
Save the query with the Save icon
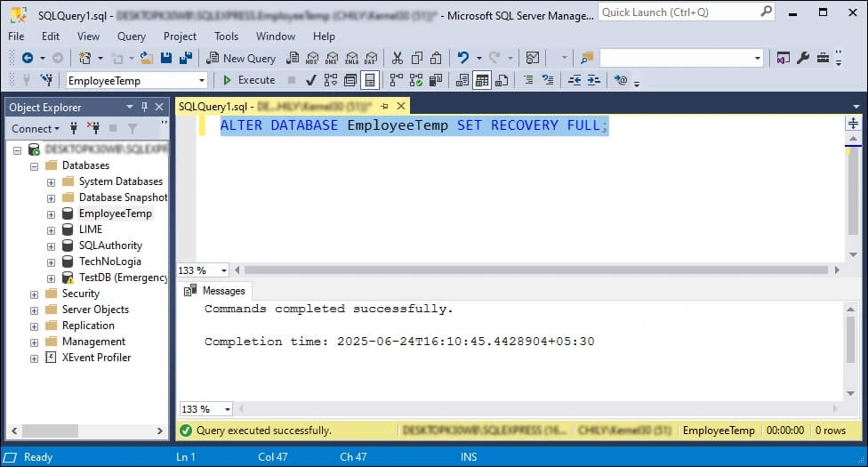click(166, 58)
